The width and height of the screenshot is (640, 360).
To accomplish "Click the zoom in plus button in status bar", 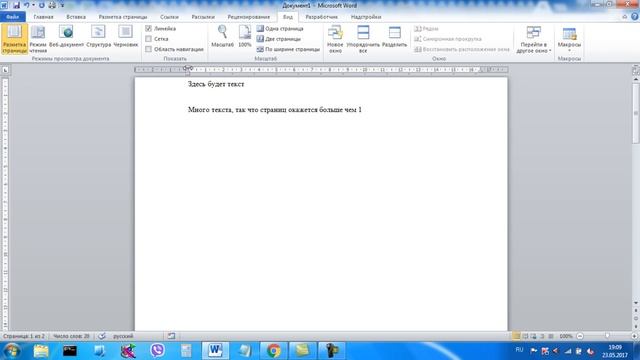I will tap(635, 336).
